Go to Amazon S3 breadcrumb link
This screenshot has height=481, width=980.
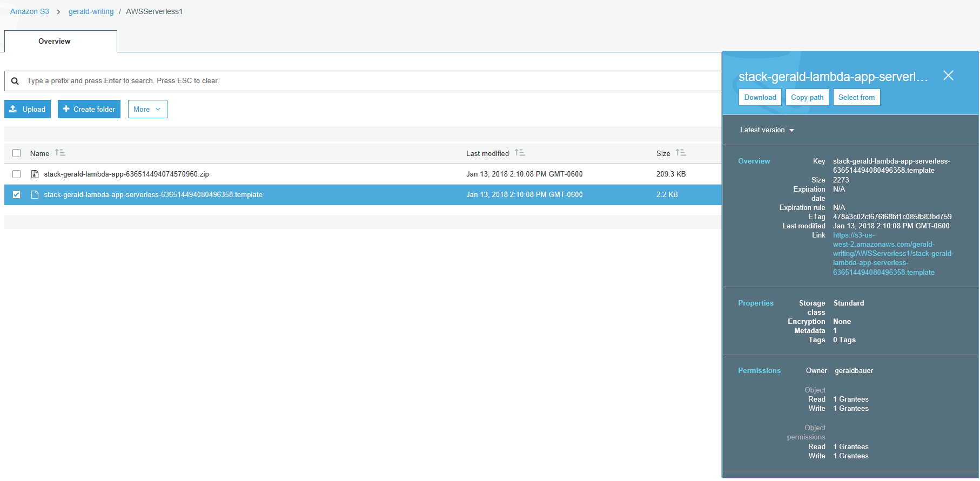pyautogui.click(x=30, y=11)
